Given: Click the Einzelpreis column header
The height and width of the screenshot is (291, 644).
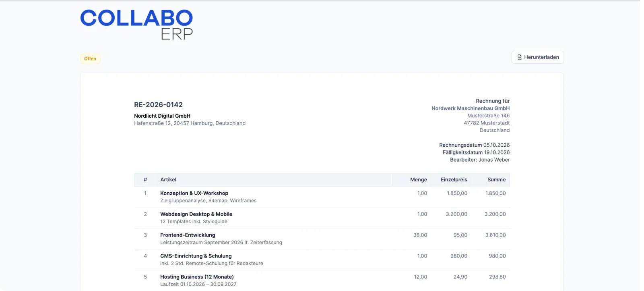Looking at the screenshot, I should tap(454, 180).
